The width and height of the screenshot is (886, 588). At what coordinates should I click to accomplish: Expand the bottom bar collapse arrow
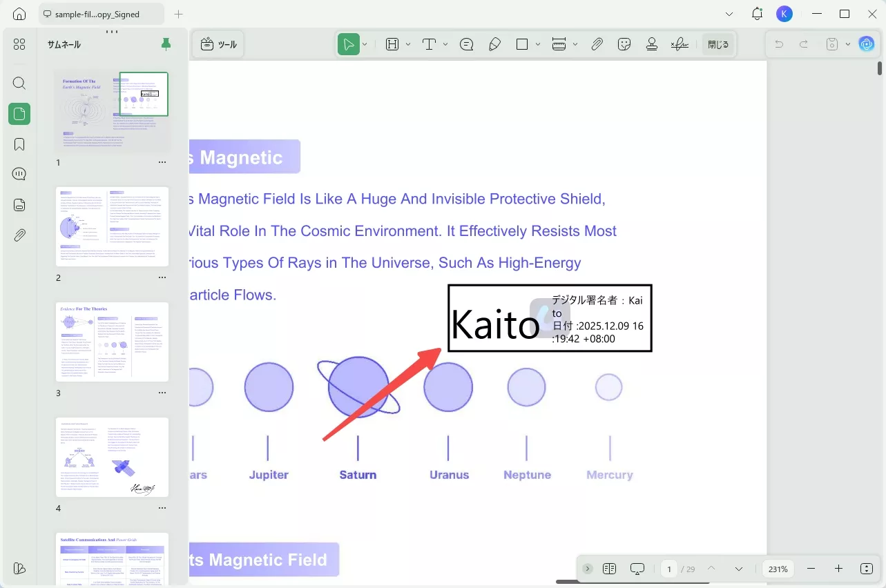click(x=588, y=569)
